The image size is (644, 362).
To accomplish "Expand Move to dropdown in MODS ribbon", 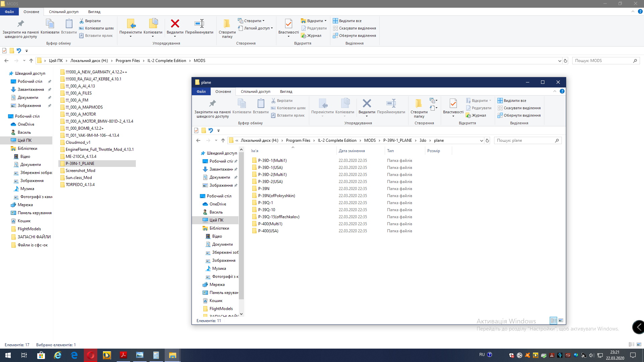I will tap(130, 36).
